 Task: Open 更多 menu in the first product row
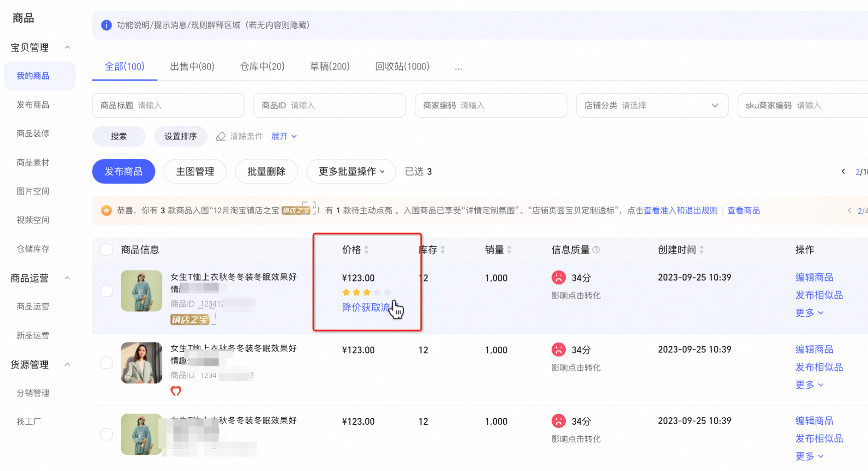pos(809,313)
